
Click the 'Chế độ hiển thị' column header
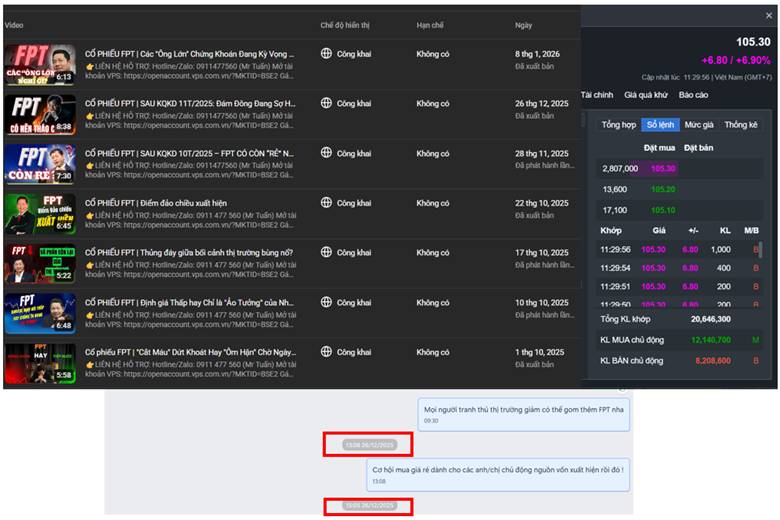pyautogui.click(x=345, y=25)
